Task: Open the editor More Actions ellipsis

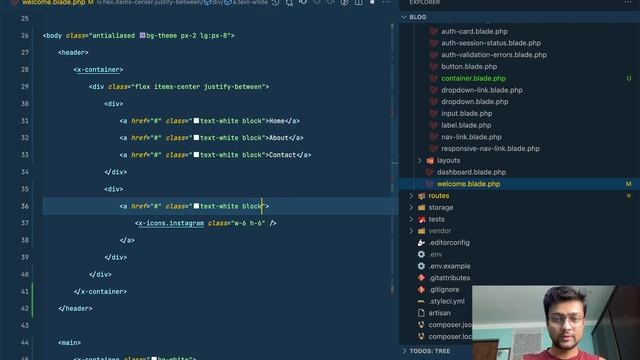Action: coord(386,2)
